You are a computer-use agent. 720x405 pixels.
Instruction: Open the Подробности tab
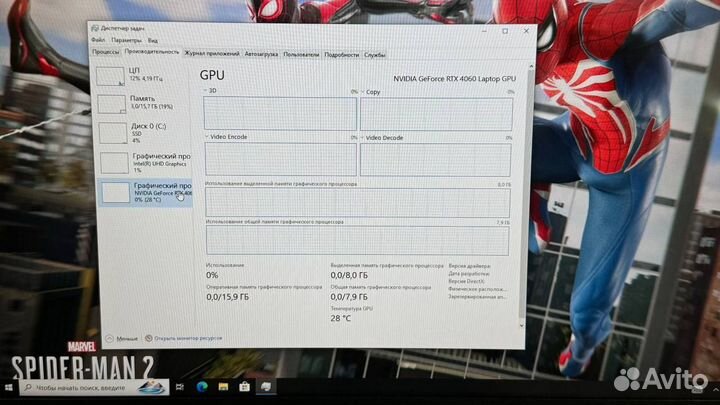click(x=341, y=55)
